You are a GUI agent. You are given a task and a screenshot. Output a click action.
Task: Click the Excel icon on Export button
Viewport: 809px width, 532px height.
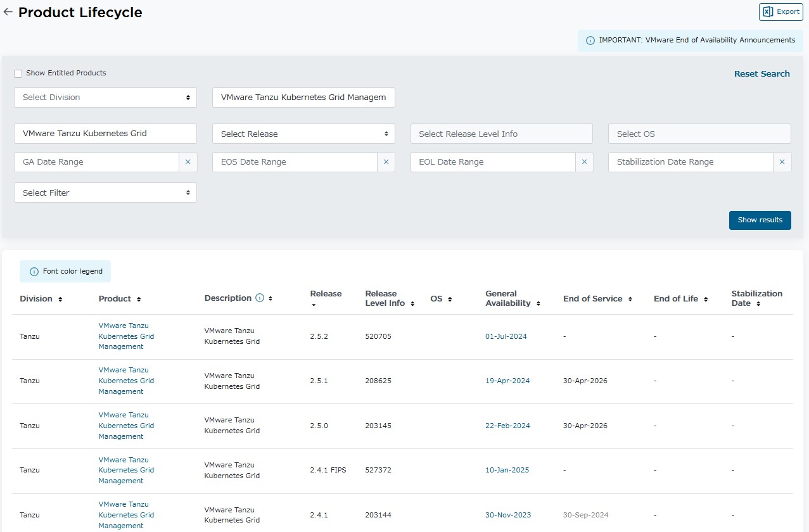pyautogui.click(x=768, y=12)
